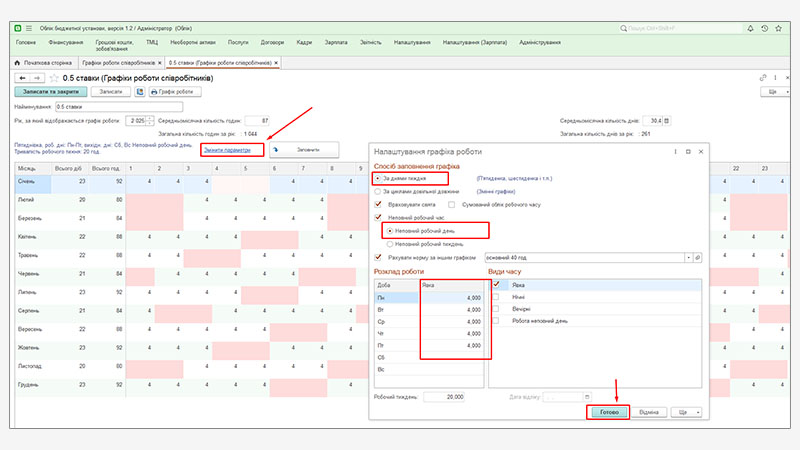The height and width of the screenshot is (450, 800).
Task: Star the 0.5 ставки form as favorite
Action: pos(54,77)
